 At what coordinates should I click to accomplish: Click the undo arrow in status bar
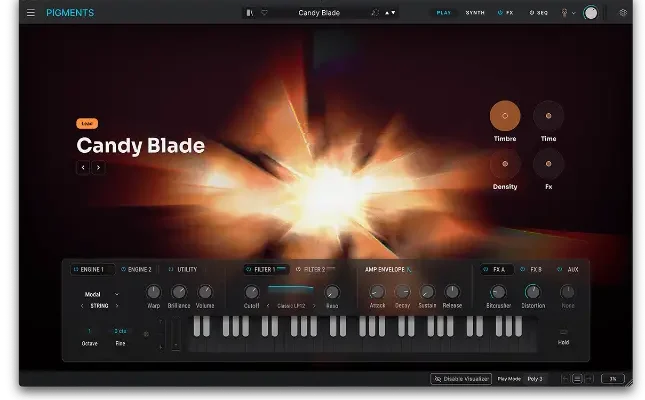[x=565, y=379]
